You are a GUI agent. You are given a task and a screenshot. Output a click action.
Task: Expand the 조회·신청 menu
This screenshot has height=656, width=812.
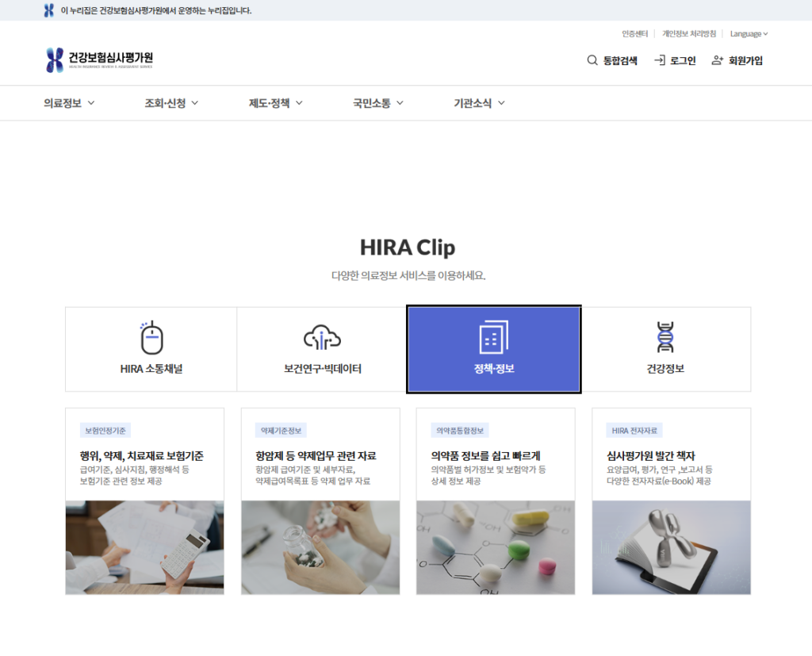[171, 103]
